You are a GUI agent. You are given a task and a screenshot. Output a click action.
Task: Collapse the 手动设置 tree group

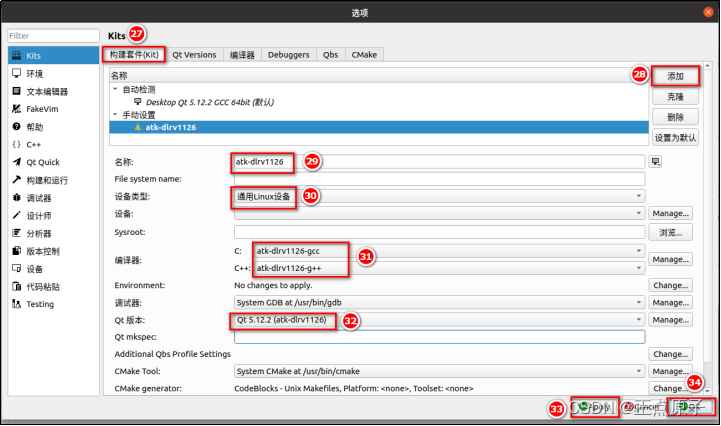coord(115,115)
